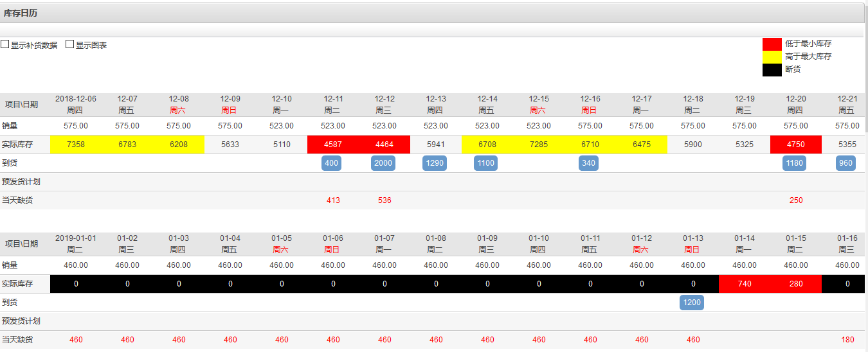Image resolution: width=868 pixels, height=352 pixels.
Task: Click the red 740 inventory cell
Action: point(745,284)
